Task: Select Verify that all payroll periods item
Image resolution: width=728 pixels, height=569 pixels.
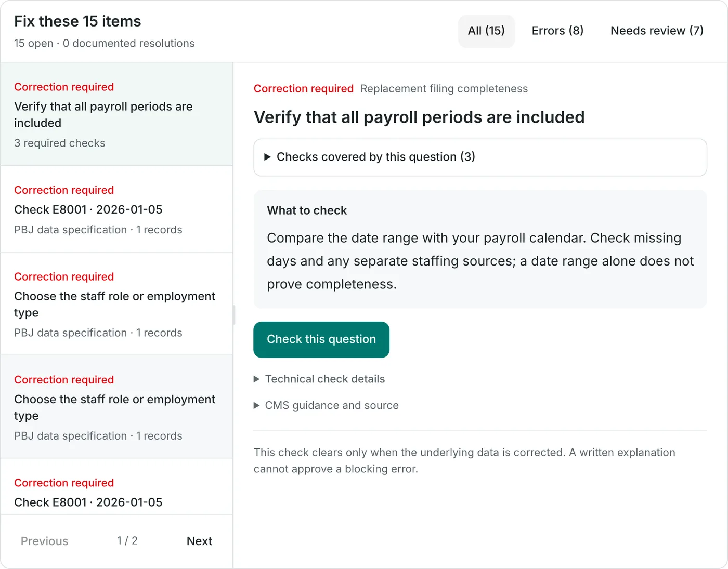Action: click(116, 114)
